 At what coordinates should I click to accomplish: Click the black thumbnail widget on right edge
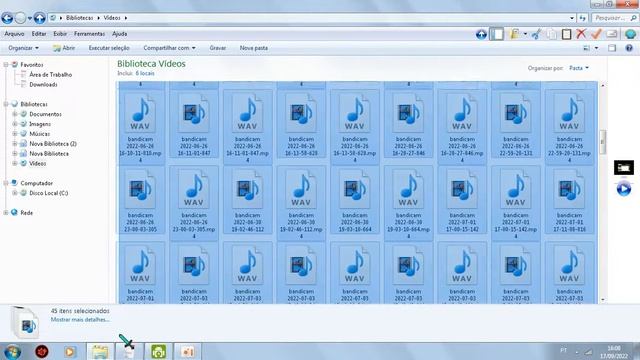(x=624, y=167)
